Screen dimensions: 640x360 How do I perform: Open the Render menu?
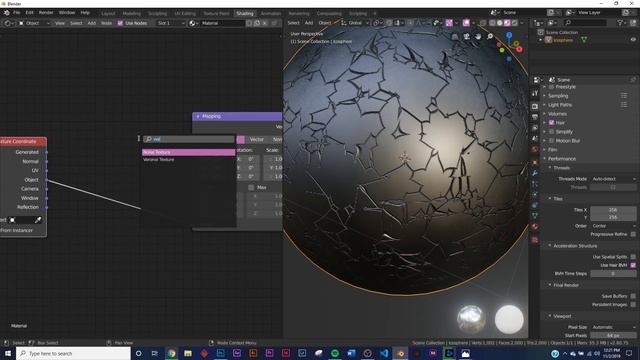(x=46, y=13)
